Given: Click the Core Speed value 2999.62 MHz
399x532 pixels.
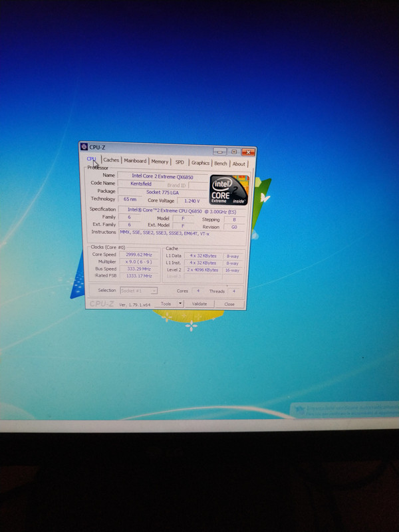Looking at the screenshot, I should 139,255.
